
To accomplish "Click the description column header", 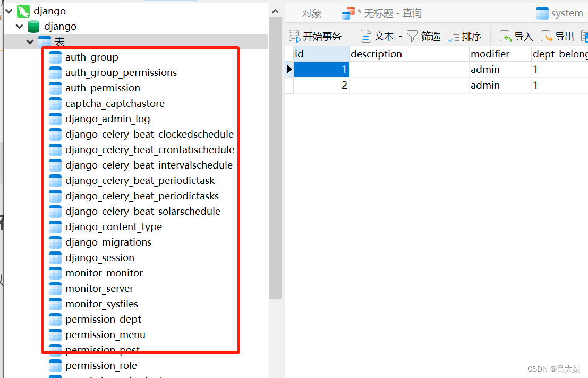I will click(409, 54).
